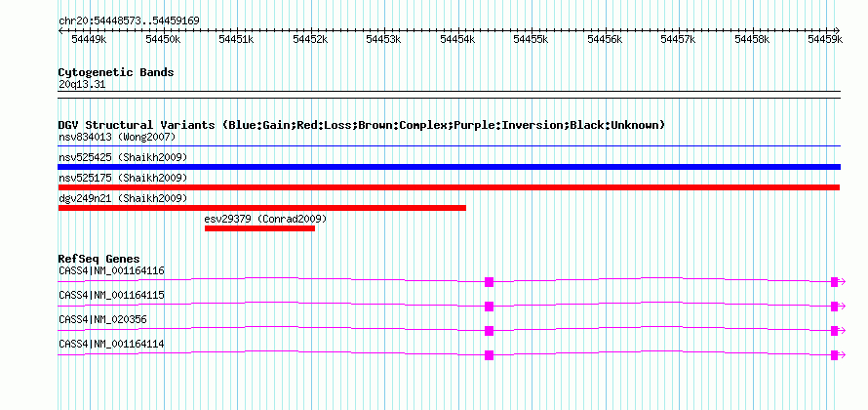Click the DGV Structural Variants track title
Viewport: 868px width, 410px height.
click(x=362, y=125)
